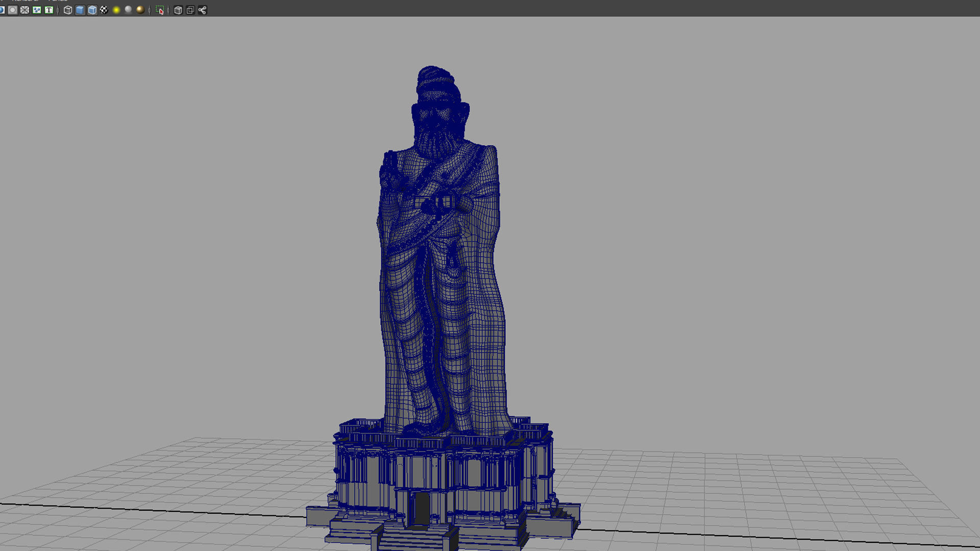Toggle the gold sphere high quality rendering icon
The image size is (980, 551).
[140, 10]
